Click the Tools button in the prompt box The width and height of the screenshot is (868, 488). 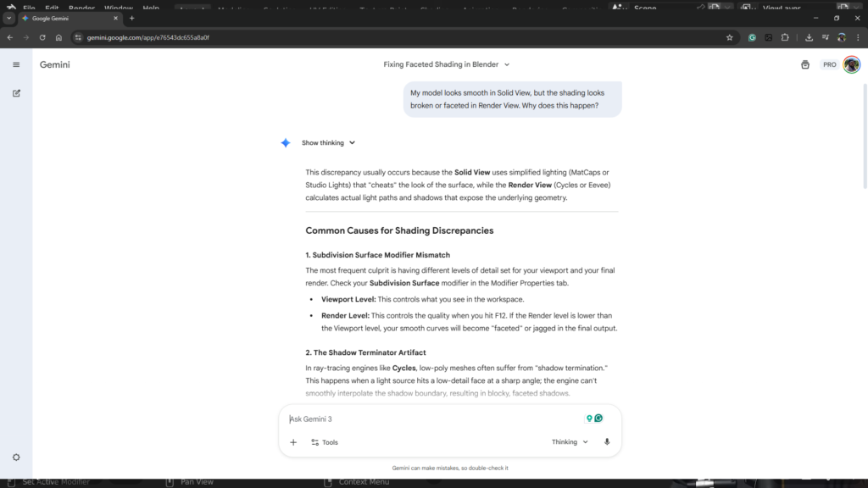point(324,442)
